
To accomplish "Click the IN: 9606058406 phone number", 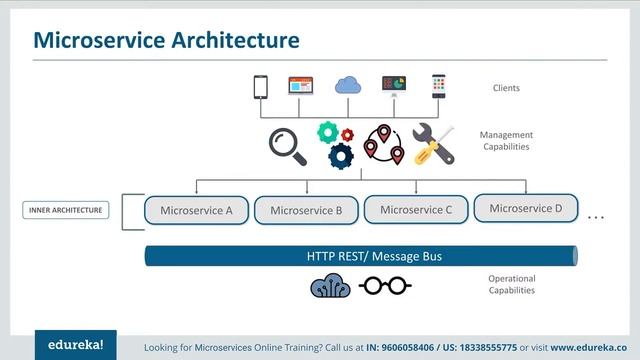I will click(x=400, y=347).
